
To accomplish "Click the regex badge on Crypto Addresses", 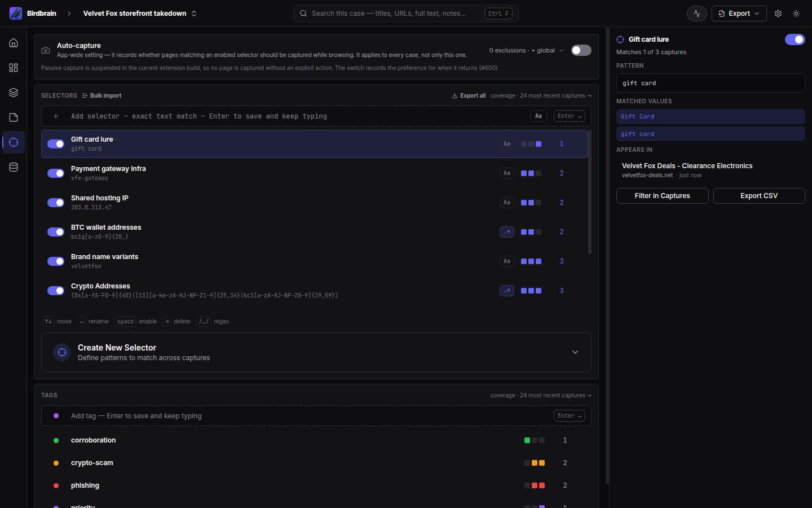I will [x=507, y=291].
